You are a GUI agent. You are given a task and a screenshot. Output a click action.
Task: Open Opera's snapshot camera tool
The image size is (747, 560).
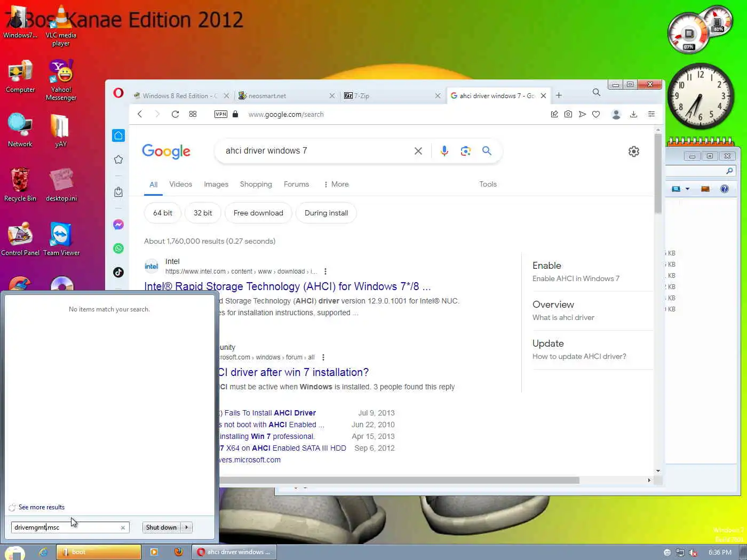[x=568, y=114]
